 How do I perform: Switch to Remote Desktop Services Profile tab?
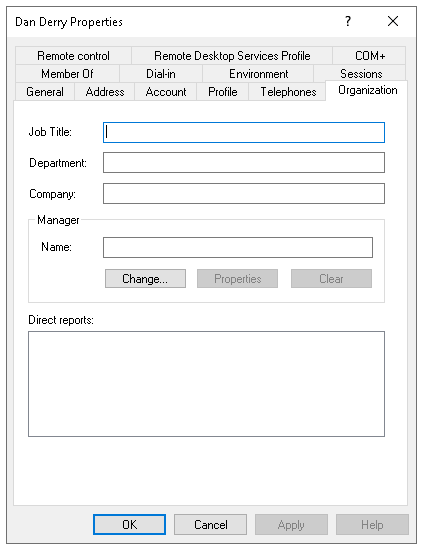[232, 56]
